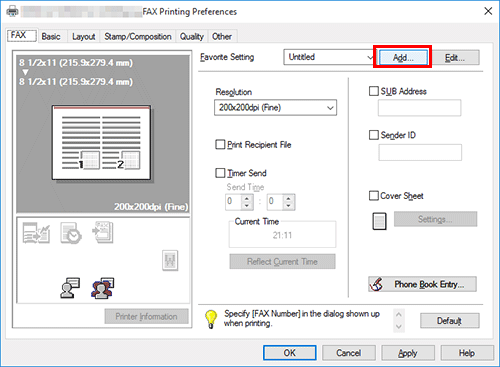Enable the Print Recipient File checkbox
This screenshot has width=500, height=367.
click(x=220, y=145)
